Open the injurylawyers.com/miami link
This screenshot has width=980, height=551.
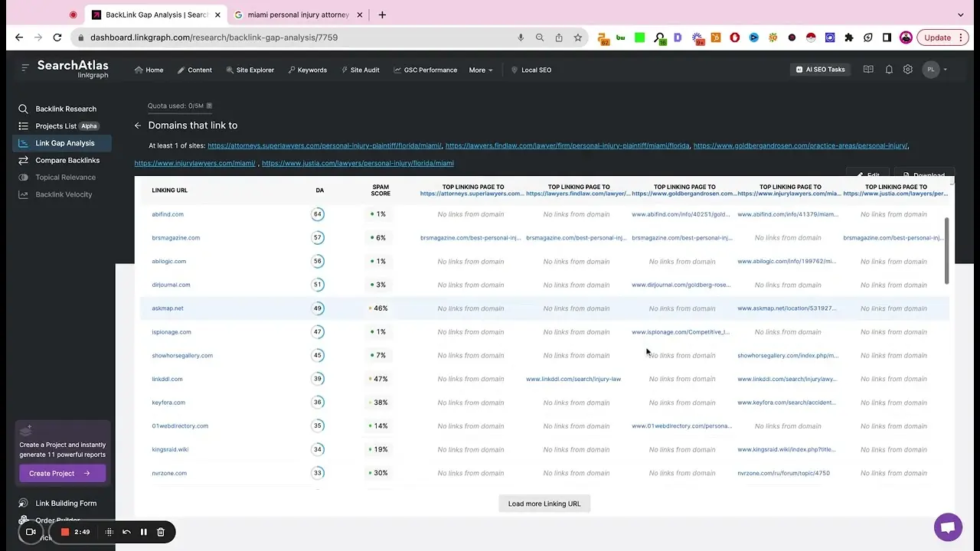pyautogui.click(x=194, y=163)
